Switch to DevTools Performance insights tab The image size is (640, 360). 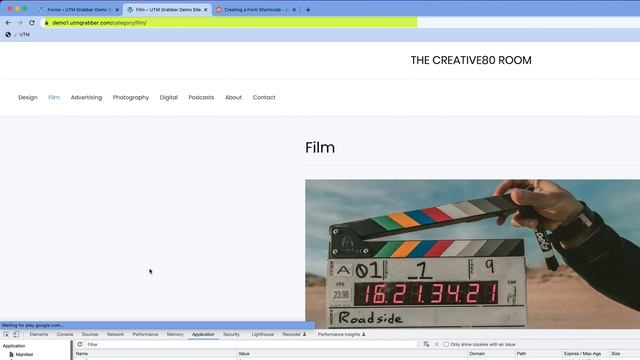341,334
